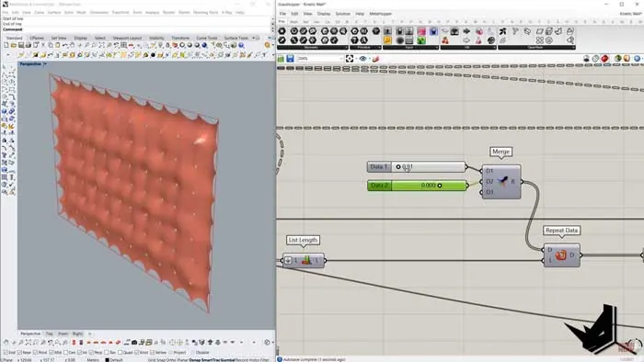The height and width of the screenshot is (362, 644).
Task: Click the black arrow icon in the Util group
Action: pos(466,31)
